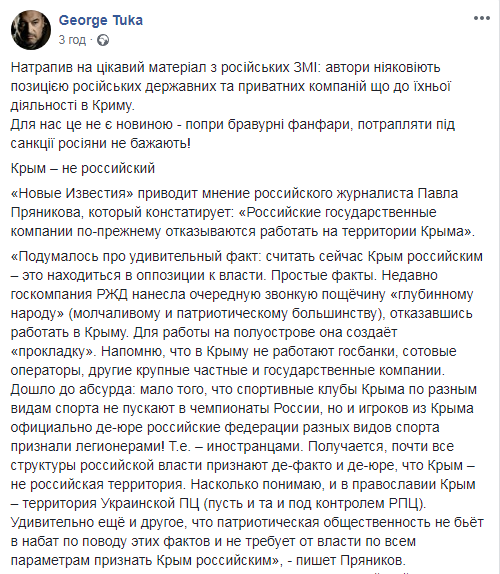Click the closing words 'пишет Пряников.'

351,560
